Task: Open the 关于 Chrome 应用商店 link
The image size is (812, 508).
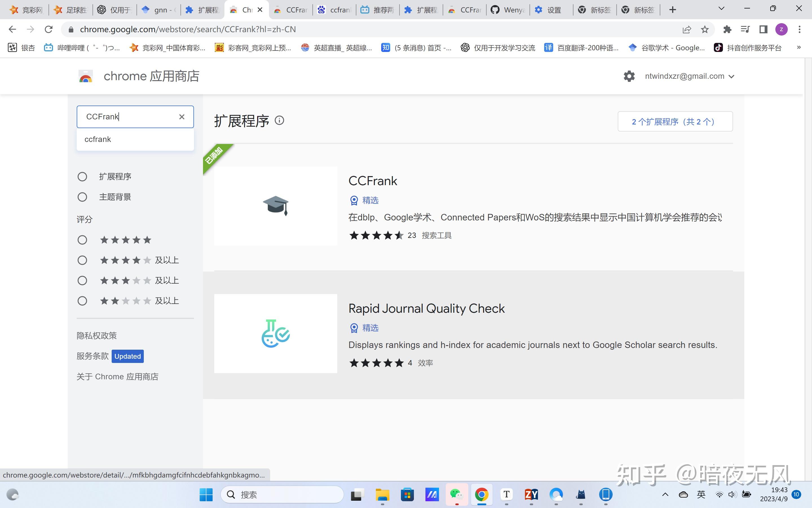Action: click(x=118, y=377)
